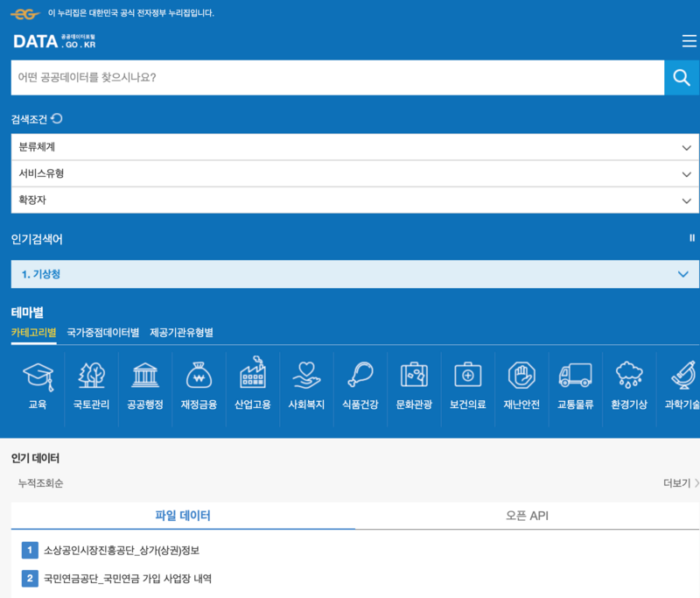The width and height of the screenshot is (700, 598).
Task: Open the hamburger navigation menu
Action: click(689, 40)
